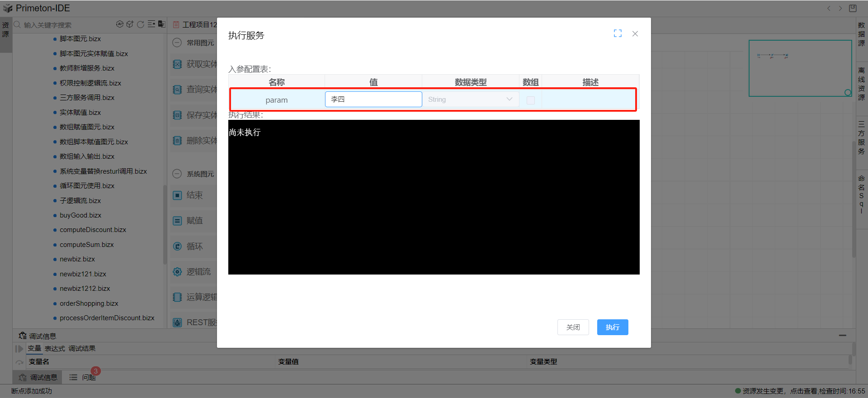Close the 执行服务 dialog with the X
Image resolution: width=868 pixels, height=398 pixels.
(635, 34)
